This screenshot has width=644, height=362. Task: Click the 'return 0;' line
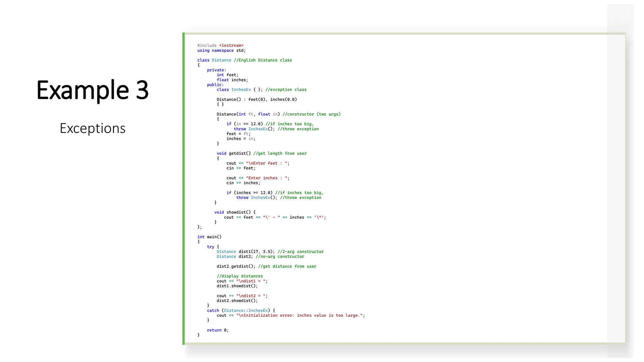[x=218, y=330]
